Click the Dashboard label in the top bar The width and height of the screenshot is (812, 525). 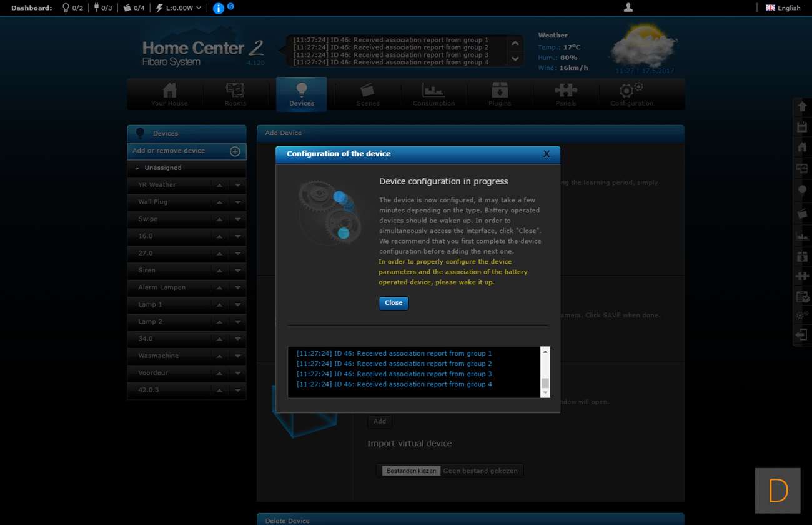click(x=32, y=8)
